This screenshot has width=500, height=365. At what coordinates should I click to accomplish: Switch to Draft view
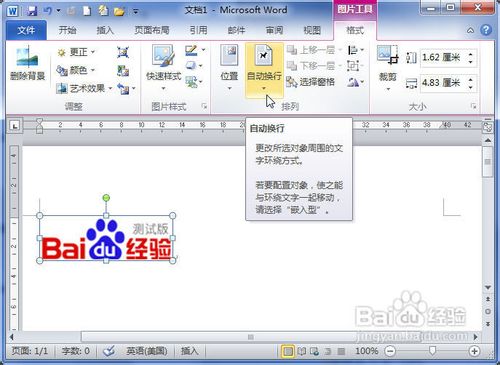[341, 351]
